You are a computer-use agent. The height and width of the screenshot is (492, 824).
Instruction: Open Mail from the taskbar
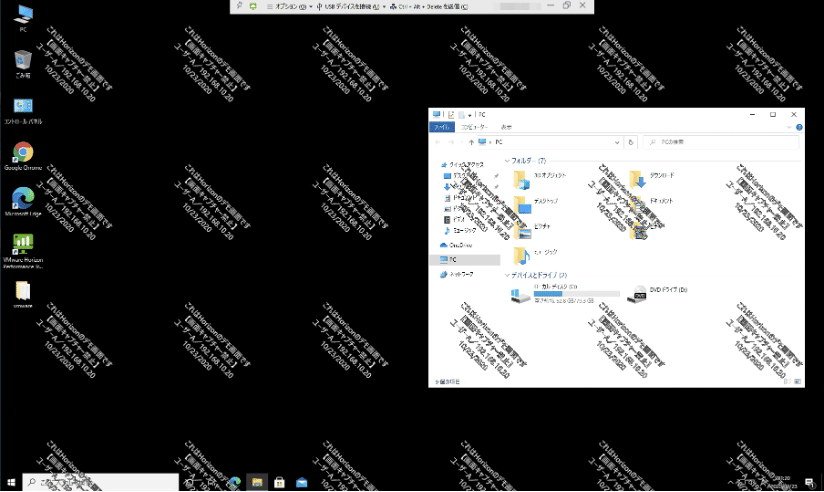302,482
